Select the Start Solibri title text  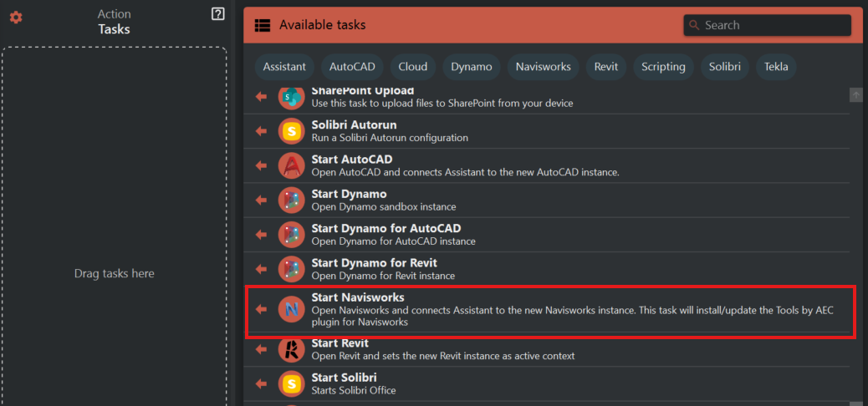(345, 378)
